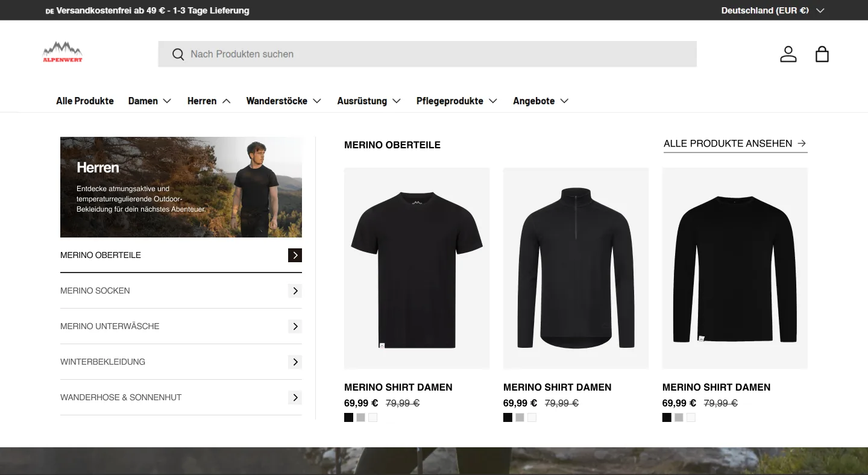The width and height of the screenshot is (868, 475).
Task: Click into the product search field
Action: coord(427,54)
